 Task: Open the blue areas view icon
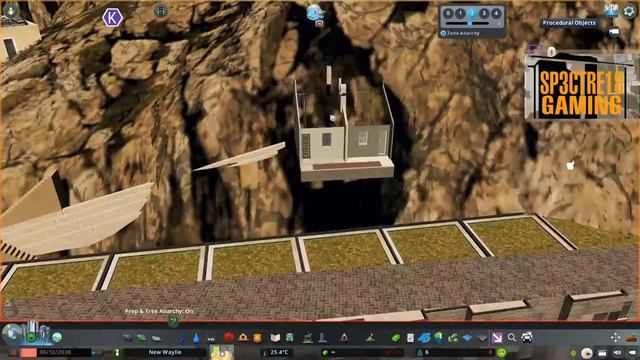tap(424, 338)
